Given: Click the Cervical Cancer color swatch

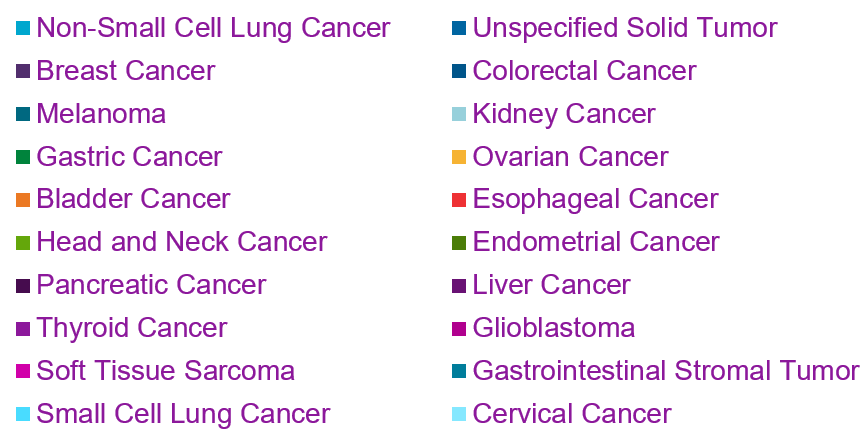Looking at the screenshot, I should pyautogui.click(x=459, y=414).
